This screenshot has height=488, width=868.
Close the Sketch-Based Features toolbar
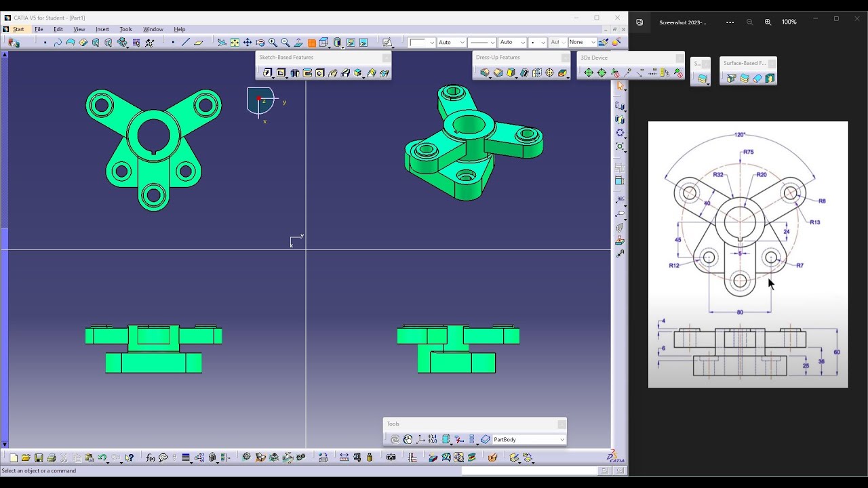[387, 58]
